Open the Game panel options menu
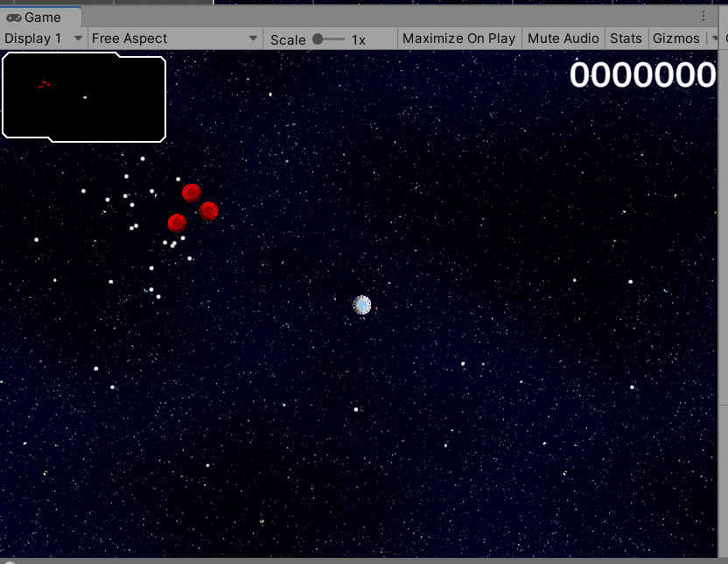The width and height of the screenshot is (728, 564). (703, 17)
